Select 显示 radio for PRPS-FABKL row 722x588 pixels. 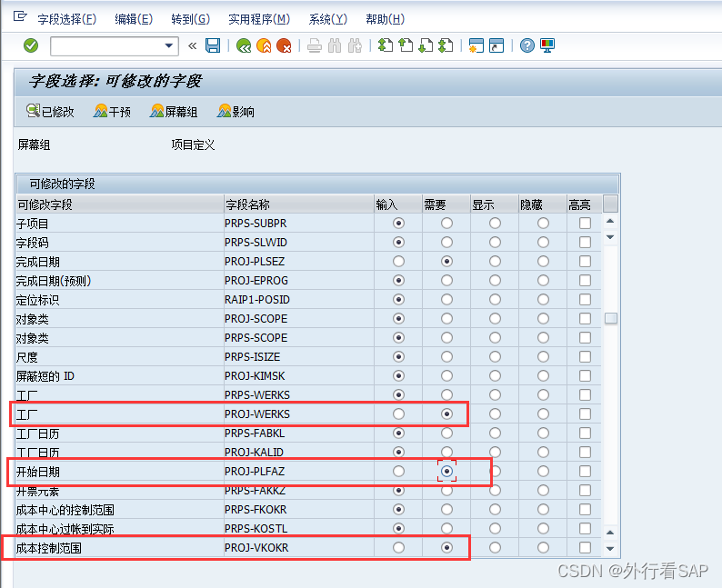pyautogui.click(x=495, y=433)
